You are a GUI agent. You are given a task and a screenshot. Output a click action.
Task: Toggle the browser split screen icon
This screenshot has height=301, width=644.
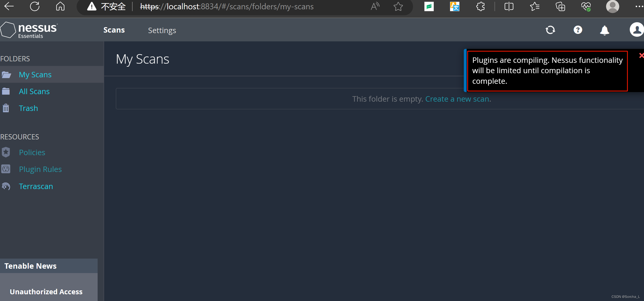click(x=509, y=6)
